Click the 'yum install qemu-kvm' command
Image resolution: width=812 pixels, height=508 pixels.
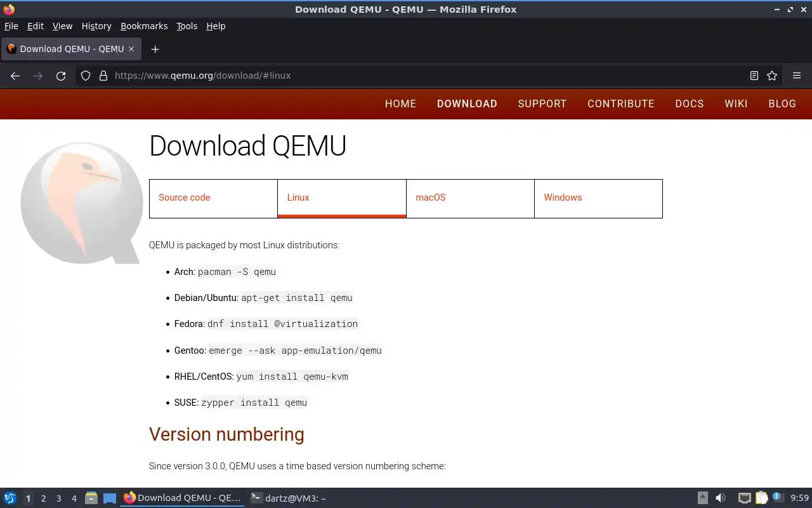tap(292, 377)
